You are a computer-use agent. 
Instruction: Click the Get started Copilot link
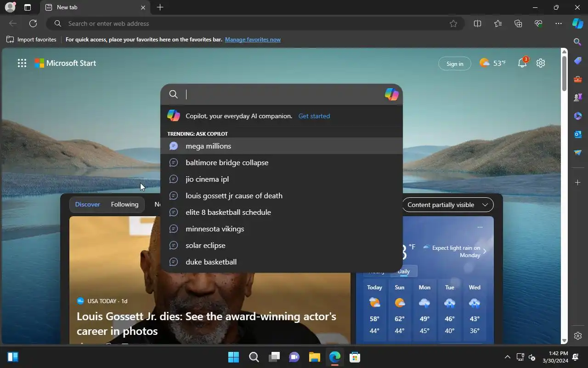tap(314, 116)
